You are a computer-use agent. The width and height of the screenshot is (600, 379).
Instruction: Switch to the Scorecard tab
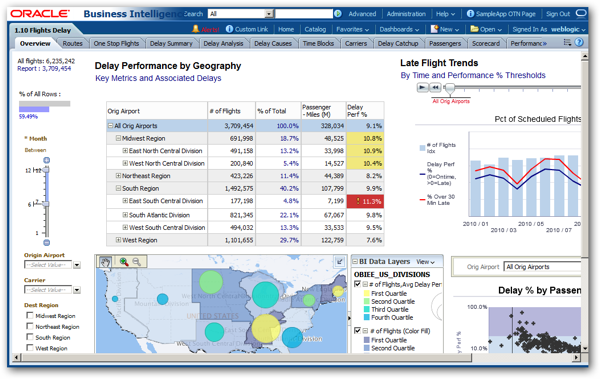click(486, 43)
